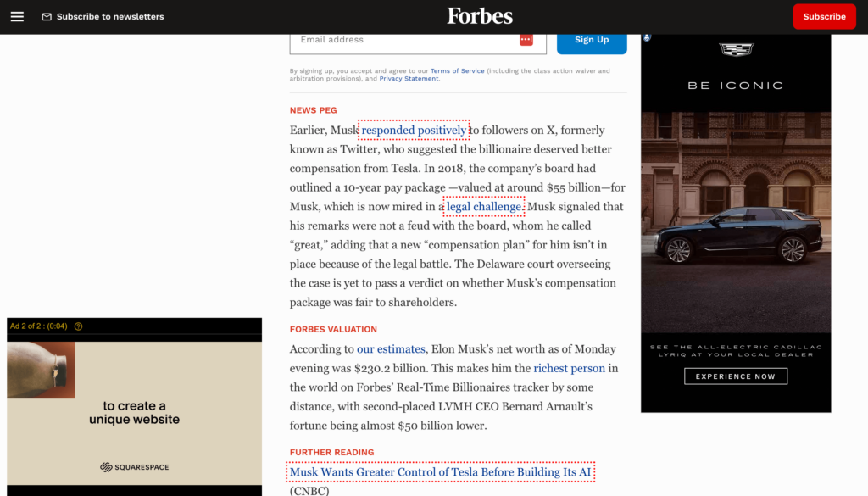
Task: Click the password manager icon in email field
Action: click(526, 40)
